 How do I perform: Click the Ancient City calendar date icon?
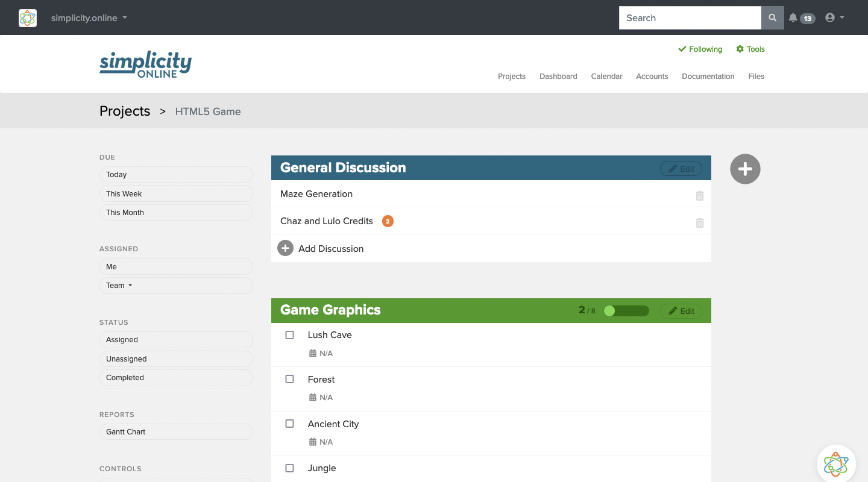coord(312,442)
